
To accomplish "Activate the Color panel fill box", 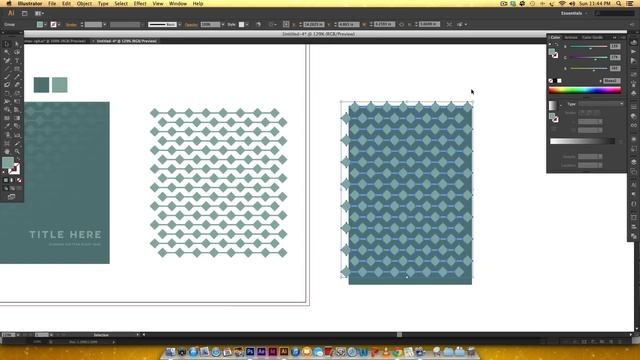I will (x=552, y=52).
